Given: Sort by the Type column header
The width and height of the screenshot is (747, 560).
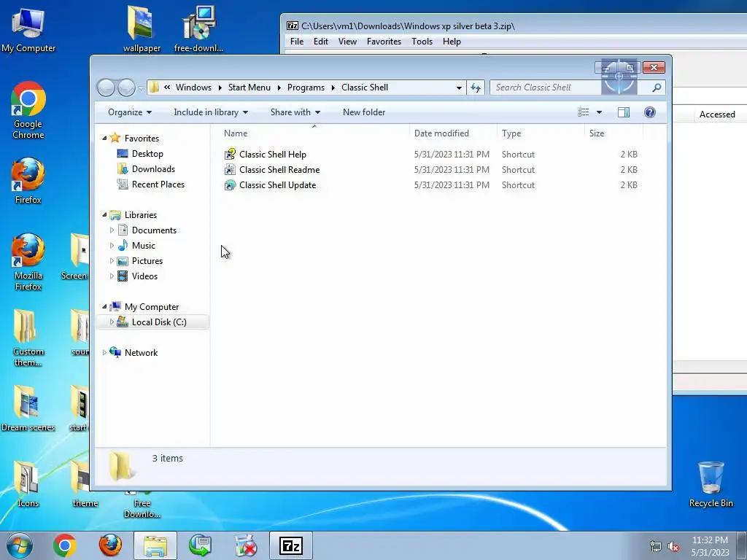Looking at the screenshot, I should 541,133.
